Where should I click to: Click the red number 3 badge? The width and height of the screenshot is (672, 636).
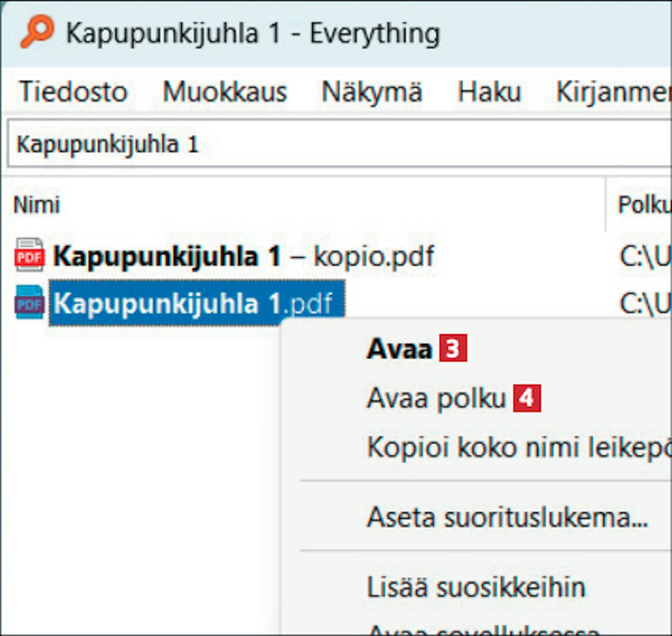coord(452,348)
